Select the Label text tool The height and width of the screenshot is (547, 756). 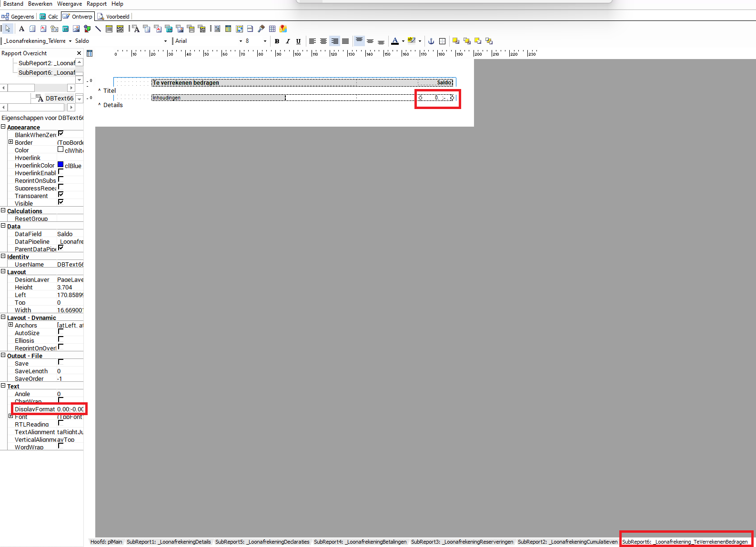point(21,29)
